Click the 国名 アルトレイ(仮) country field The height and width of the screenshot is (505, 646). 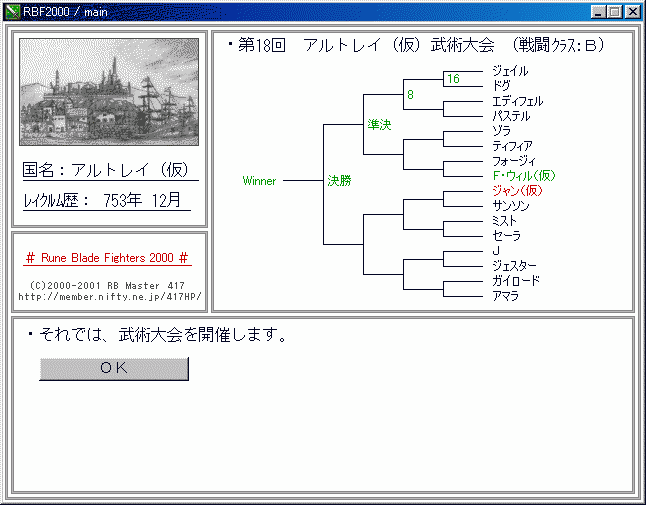106,170
